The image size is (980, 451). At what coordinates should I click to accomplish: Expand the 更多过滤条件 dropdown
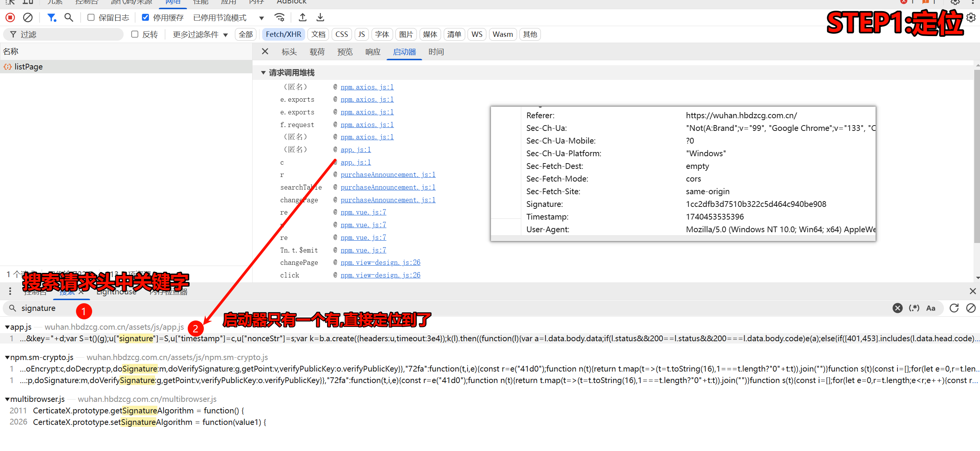[200, 35]
